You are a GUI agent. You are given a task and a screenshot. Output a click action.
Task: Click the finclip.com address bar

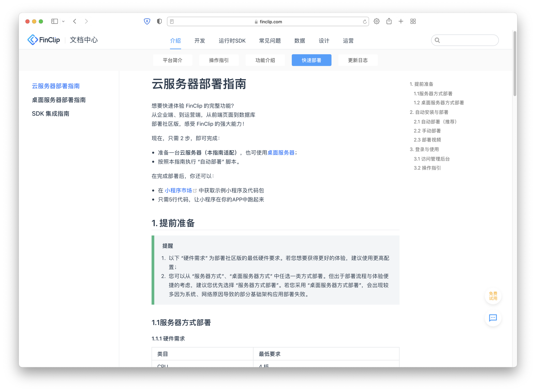pyautogui.click(x=268, y=22)
